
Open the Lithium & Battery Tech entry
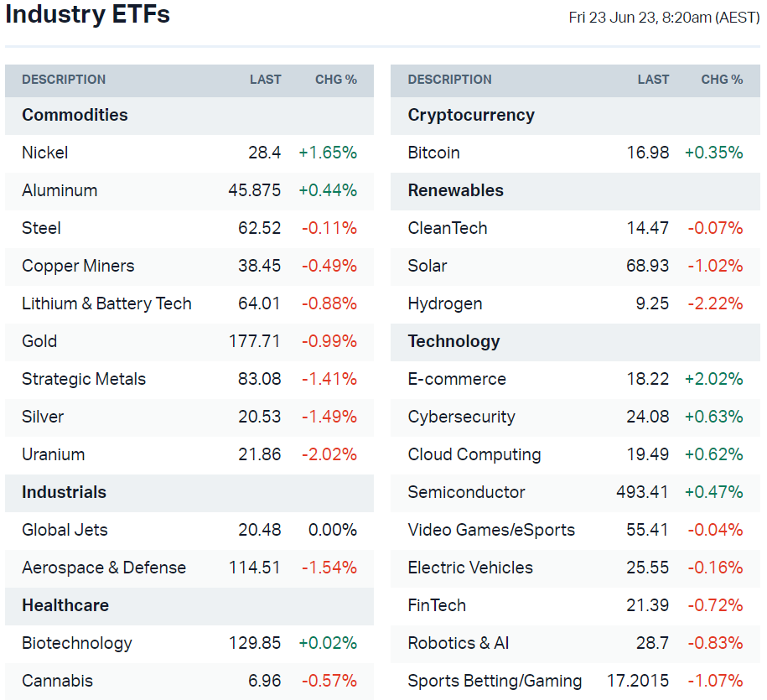pos(106,303)
